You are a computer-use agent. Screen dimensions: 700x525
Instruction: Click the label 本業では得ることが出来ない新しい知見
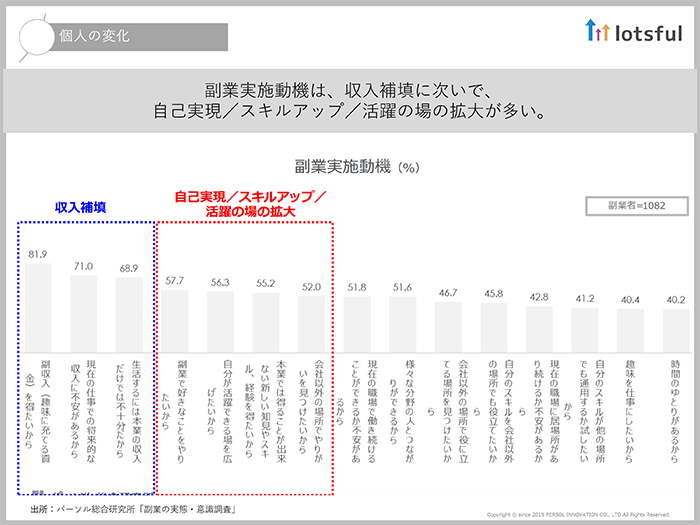pyautogui.click(x=266, y=411)
